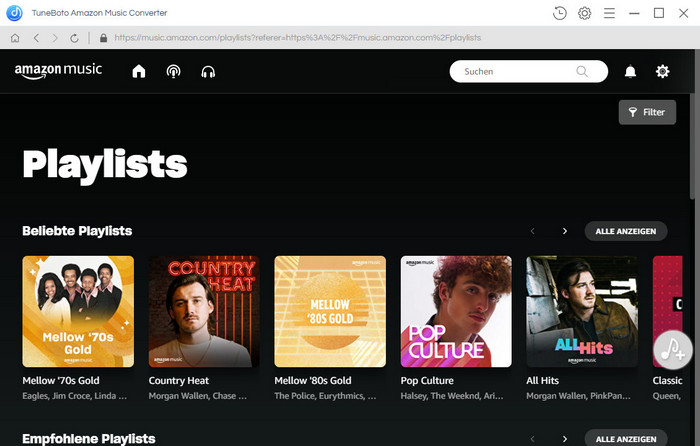Screen dimensions: 700x446
Task: Click ALLE ANZEIGEN for Empfohlene Playlists
Action: tap(626, 438)
